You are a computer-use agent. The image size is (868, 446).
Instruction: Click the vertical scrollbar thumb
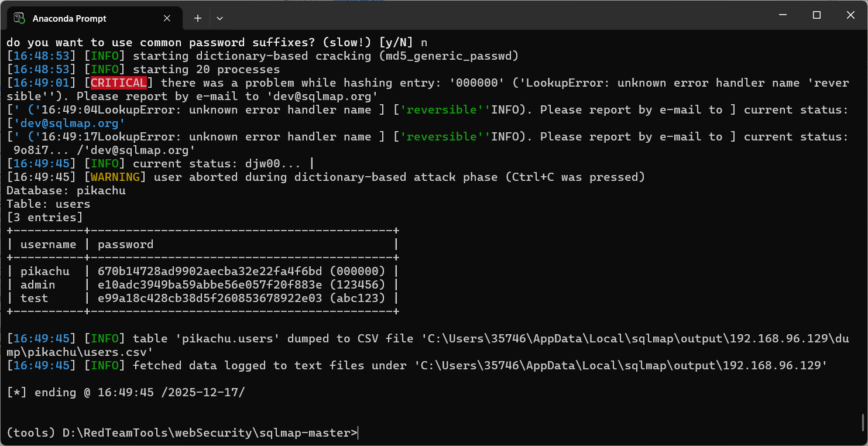click(863, 421)
